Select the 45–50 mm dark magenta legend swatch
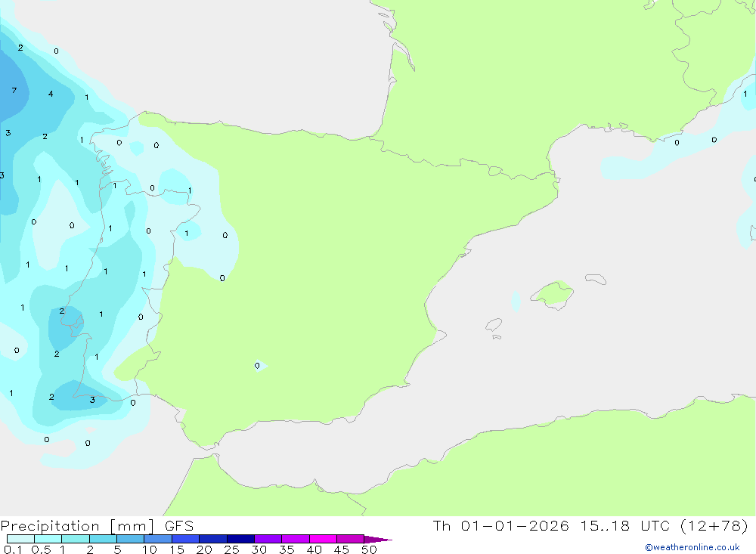The image size is (756, 554). pos(351,539)
